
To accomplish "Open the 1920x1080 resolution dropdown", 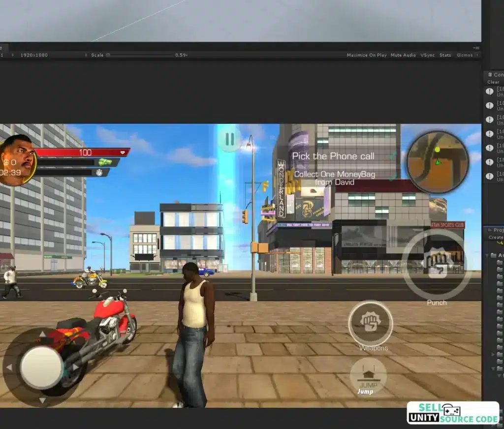I will pyautogui.click(x=34, y=55).
